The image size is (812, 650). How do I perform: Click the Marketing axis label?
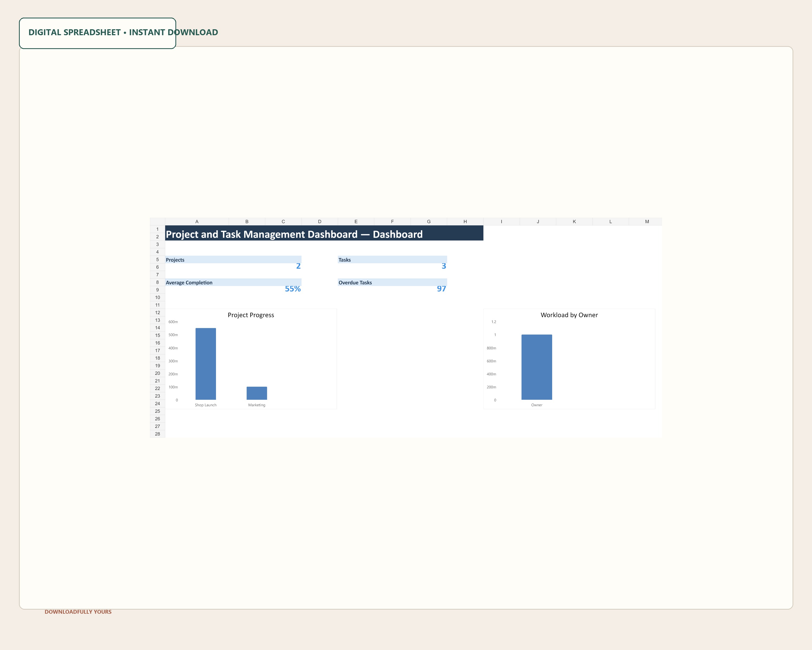pos(257,405)
